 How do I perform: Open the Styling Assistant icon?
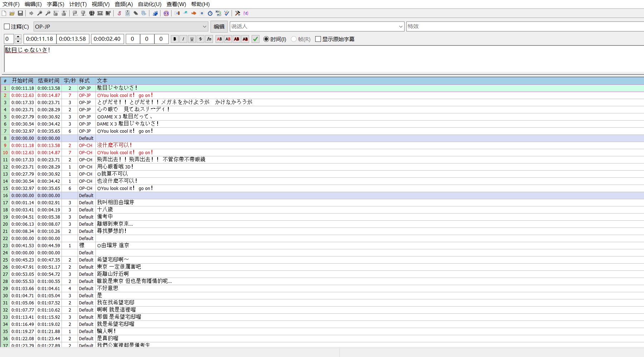tap(185, 13)
